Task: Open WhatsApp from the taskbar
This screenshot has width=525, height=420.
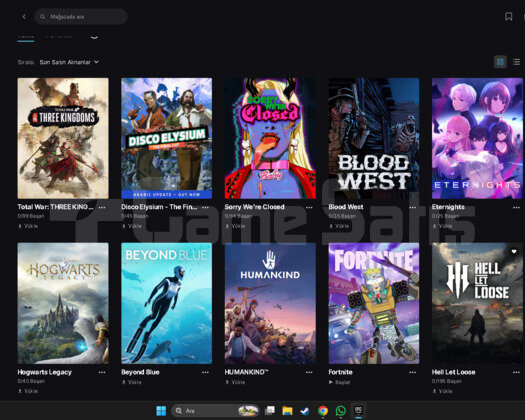Action: (341, 411)
